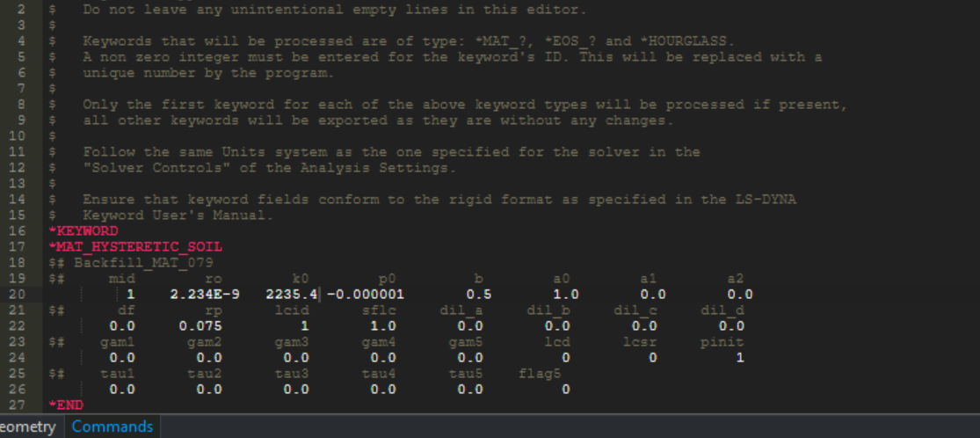The image size is (980, 438).
Task: Click the tau1 column header
Action: coord(118,374)
